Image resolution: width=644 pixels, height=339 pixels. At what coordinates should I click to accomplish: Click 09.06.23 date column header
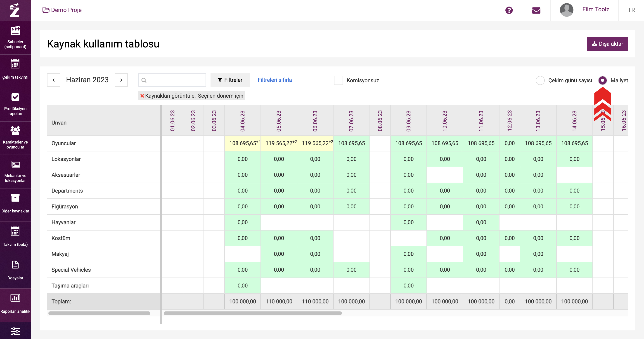click(409, 121)
